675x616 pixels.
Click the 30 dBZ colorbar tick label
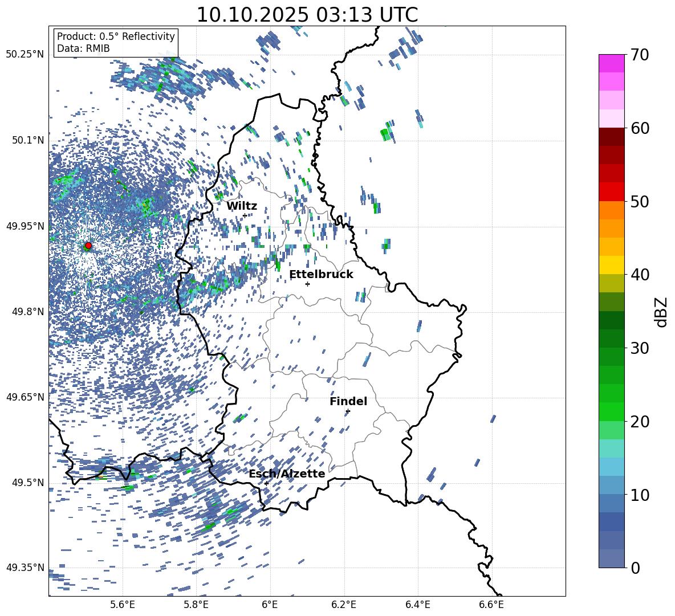[640, 348]
